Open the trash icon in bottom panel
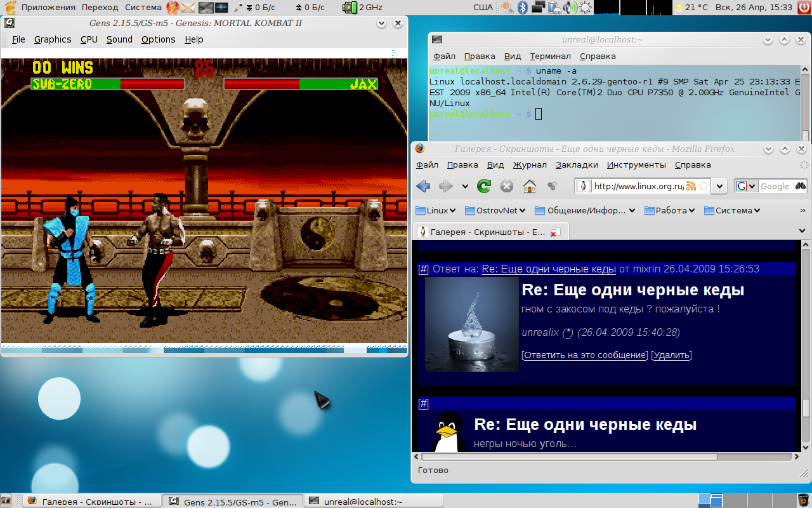Viewport: 812px width, 508px height. [803, 500]
